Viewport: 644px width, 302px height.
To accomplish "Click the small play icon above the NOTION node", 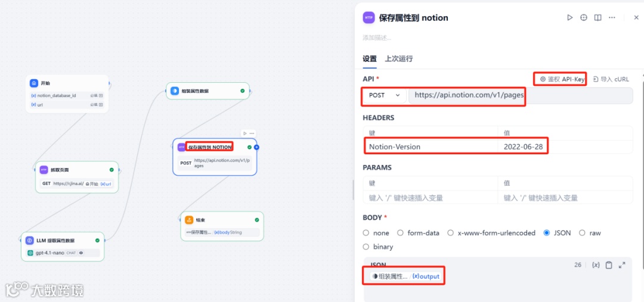I will (245, 133).
